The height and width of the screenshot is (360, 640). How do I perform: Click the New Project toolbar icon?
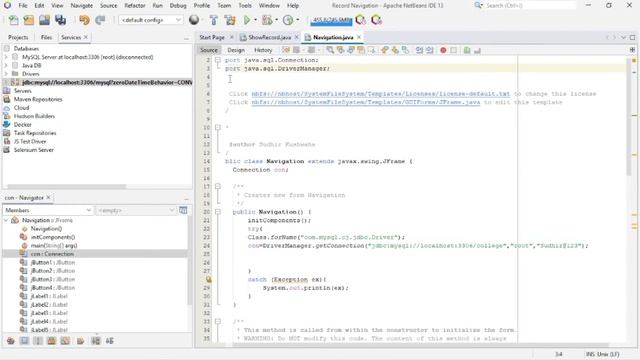(29, 20)
